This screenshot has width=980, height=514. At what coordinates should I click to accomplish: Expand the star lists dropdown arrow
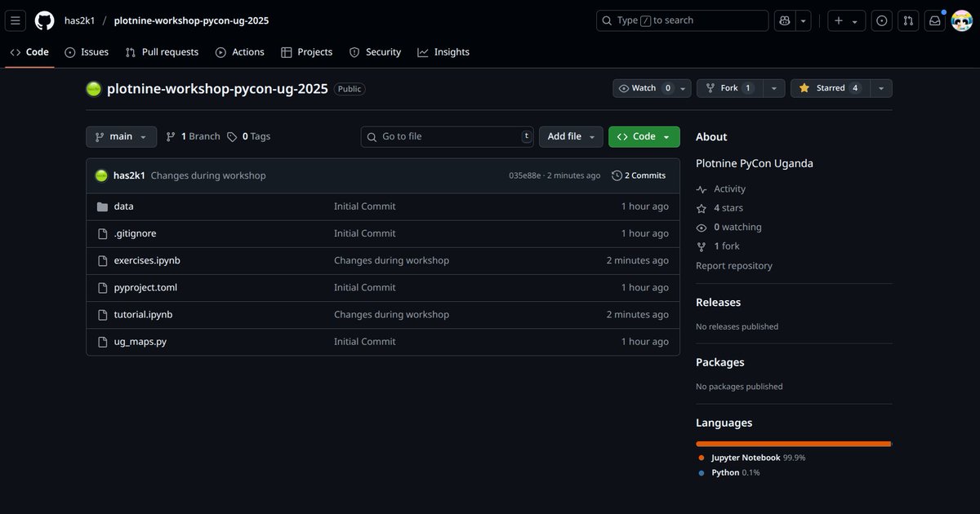[x=881, y=88]
